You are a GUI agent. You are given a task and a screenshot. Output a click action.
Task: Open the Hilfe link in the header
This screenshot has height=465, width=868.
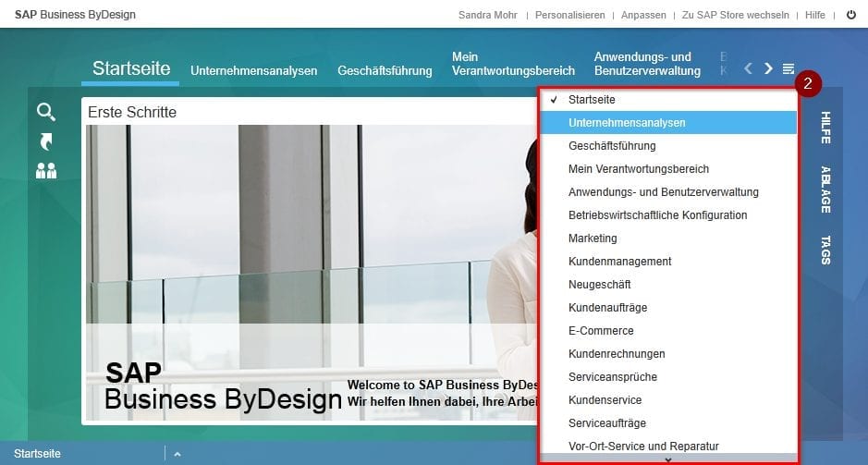pyautogui.click(x=815, y=15)
